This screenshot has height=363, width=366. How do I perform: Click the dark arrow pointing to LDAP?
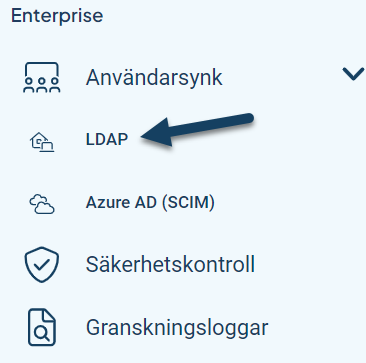[198, 129]
